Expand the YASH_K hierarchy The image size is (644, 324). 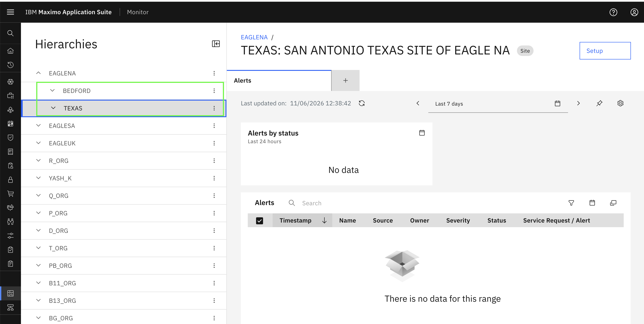[x=38, y=178]
